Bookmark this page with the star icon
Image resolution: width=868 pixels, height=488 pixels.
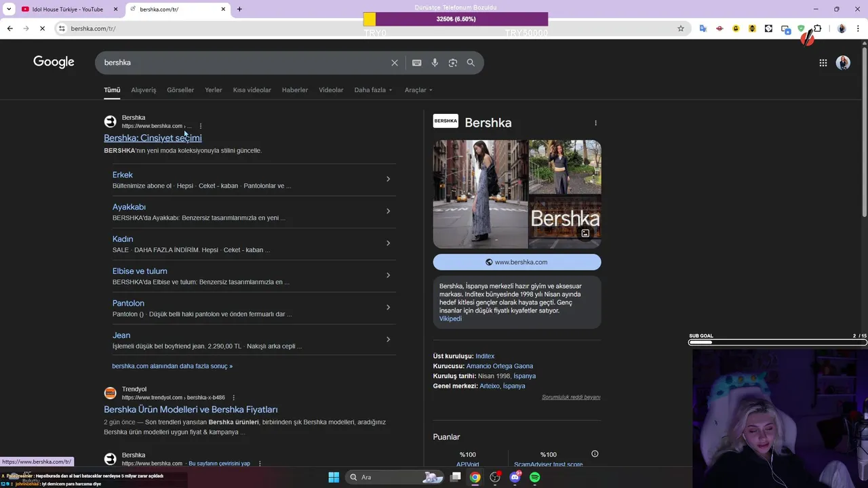pos(681,28)
